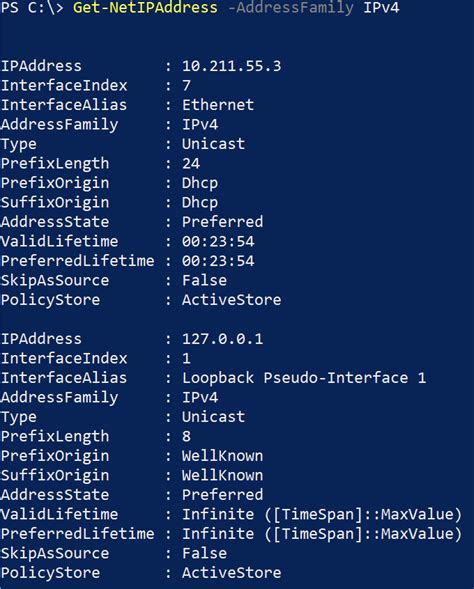Click the InterfaceIndex value 7
This screenshot has height=589, width=474.
pyautogui.click(x=187, y=86)
